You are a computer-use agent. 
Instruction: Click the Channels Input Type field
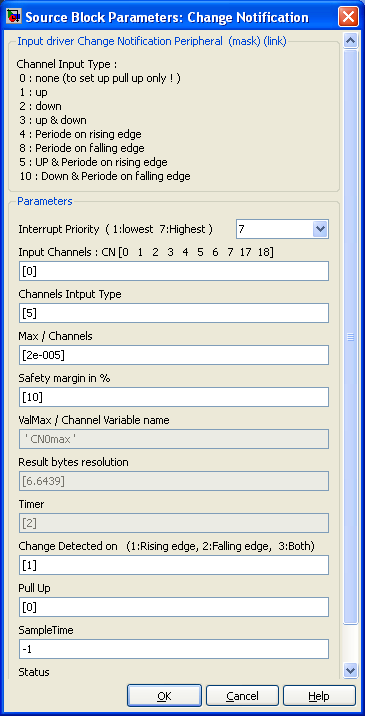pos(174,313)
